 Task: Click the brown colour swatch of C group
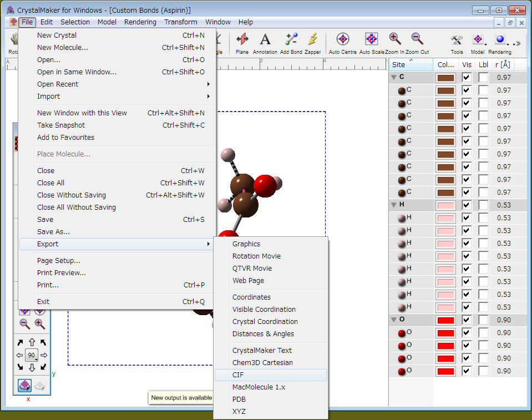446,78
